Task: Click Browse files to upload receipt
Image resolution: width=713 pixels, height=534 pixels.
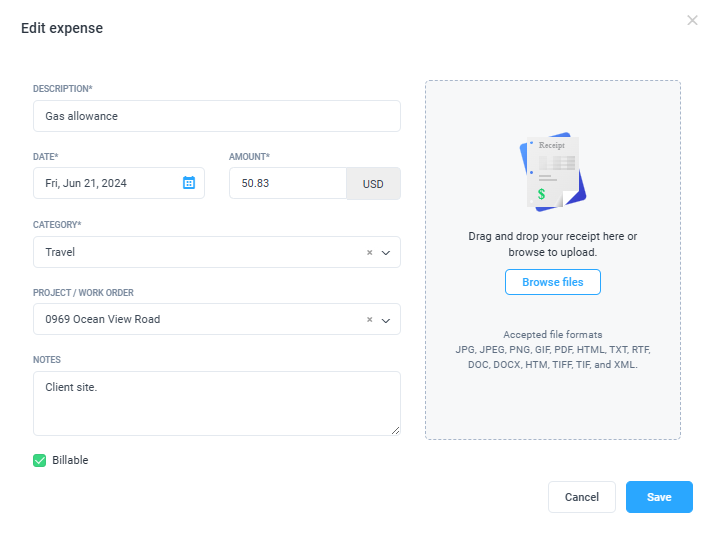Action: tap(552, 282)
